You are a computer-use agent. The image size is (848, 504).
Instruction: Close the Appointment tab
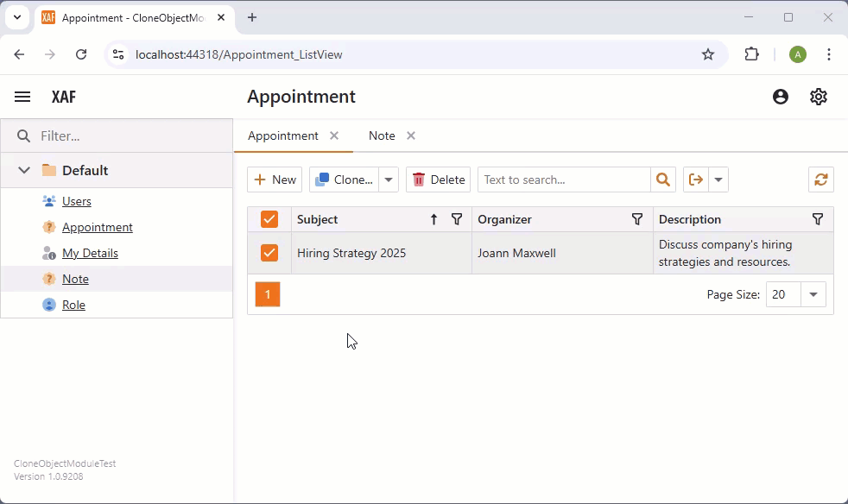click(334, 135)
